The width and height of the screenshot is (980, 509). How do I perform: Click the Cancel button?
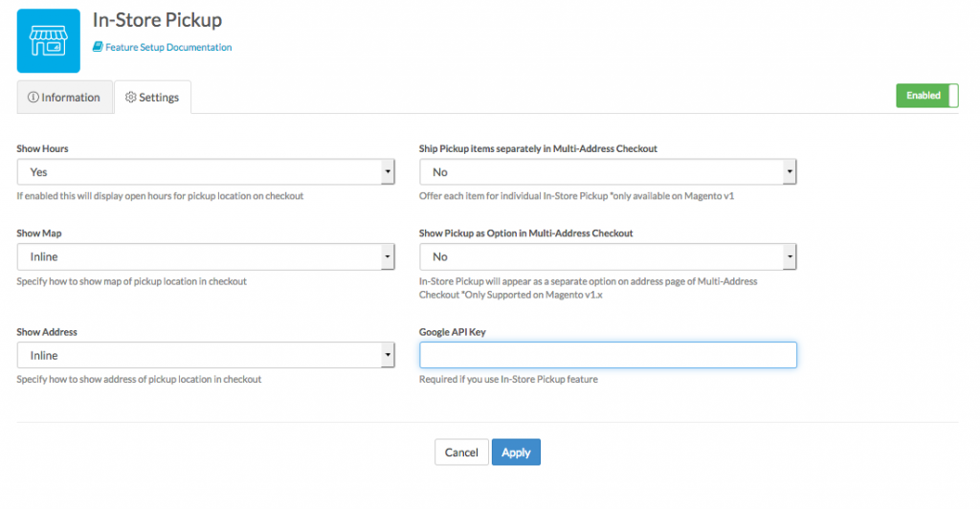point(461,453)
